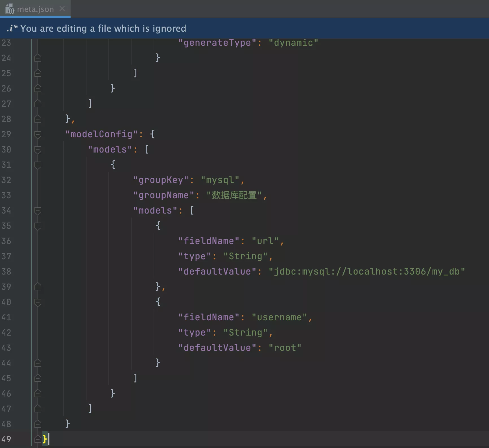Collapse the modelConfig block on line 29
This screenshot has height=448, width=489.
tap(38, 134)
